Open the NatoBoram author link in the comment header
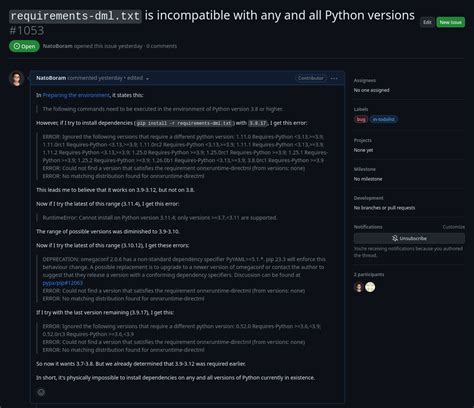The width and height of the screenshot is (474, 408). pos(51,78)
